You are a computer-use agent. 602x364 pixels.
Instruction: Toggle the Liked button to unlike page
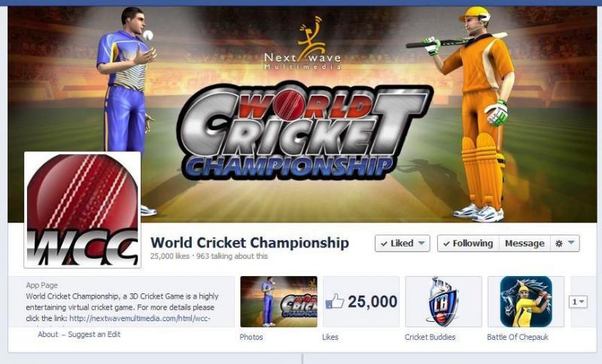(403, 243)
